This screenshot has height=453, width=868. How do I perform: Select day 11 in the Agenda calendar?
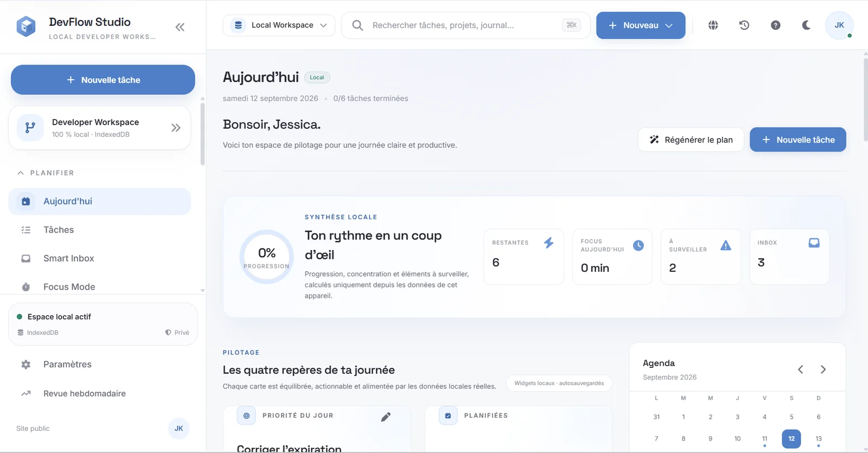764,439
